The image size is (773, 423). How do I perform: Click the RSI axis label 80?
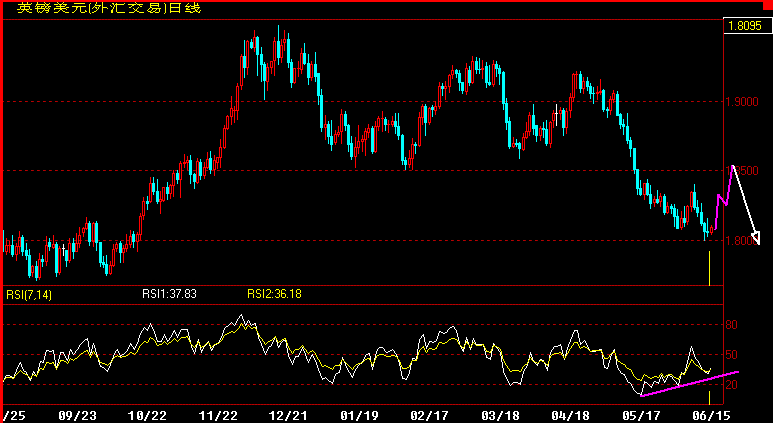coord(732,325)
